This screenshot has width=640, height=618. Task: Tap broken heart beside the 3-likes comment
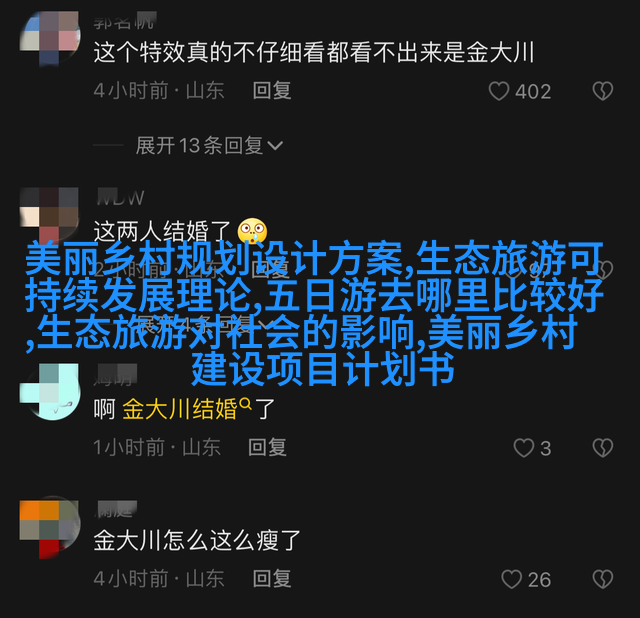click(x=602, y=448)
